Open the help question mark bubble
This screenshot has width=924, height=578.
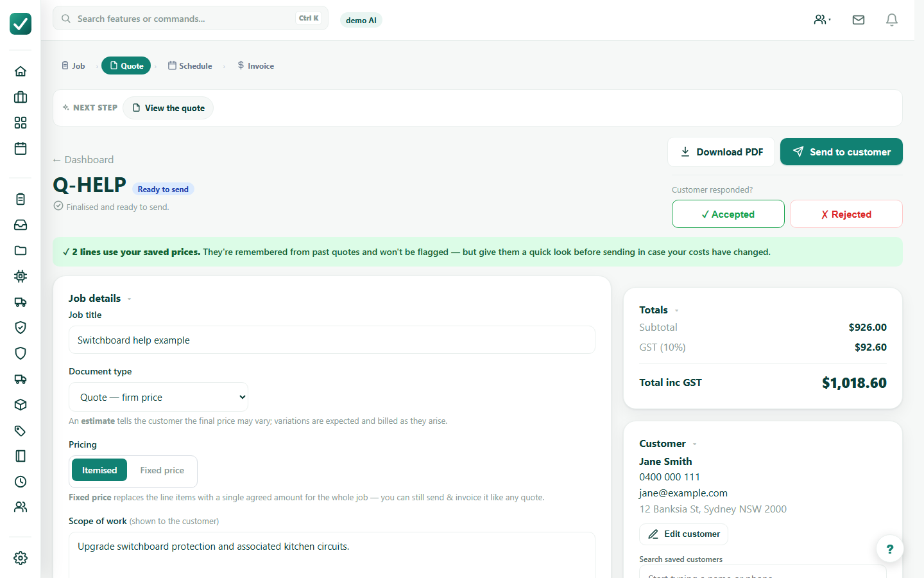(890, 548)
